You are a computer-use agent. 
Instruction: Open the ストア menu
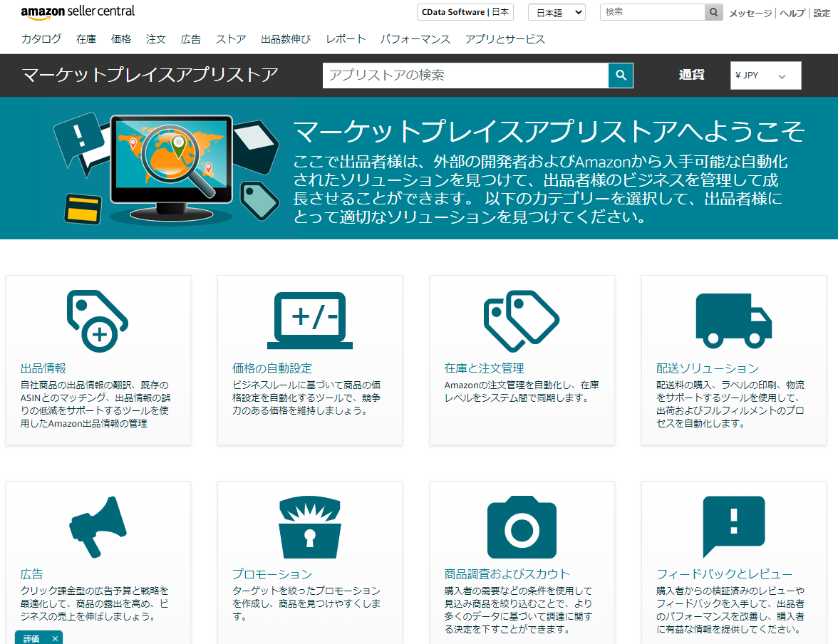(x=231, y=39)
